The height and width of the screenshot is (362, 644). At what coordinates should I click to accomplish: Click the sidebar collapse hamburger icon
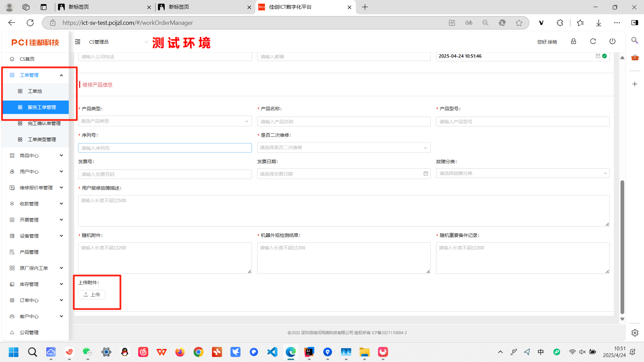77,42
